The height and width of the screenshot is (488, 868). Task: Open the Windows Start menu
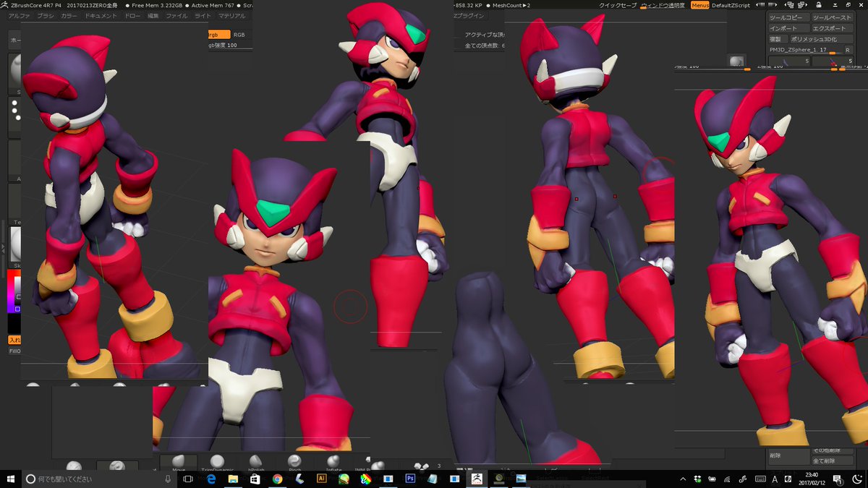click(11, 479)
